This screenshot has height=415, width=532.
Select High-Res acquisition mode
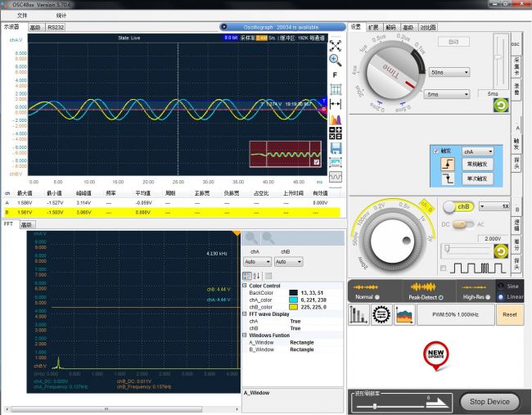tap(488, 297)
